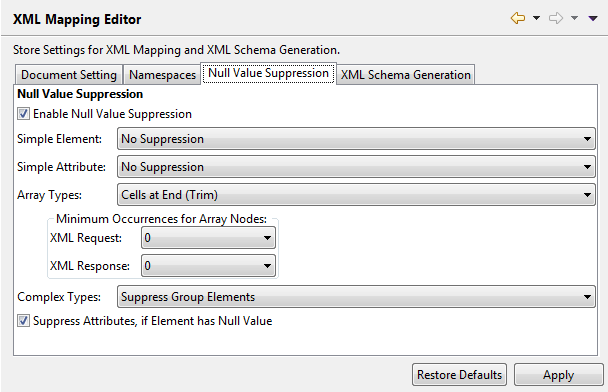Click the XML Request label
Image resolution: width=608 pixels, height=392 pixels.
[x=86, y=238]
